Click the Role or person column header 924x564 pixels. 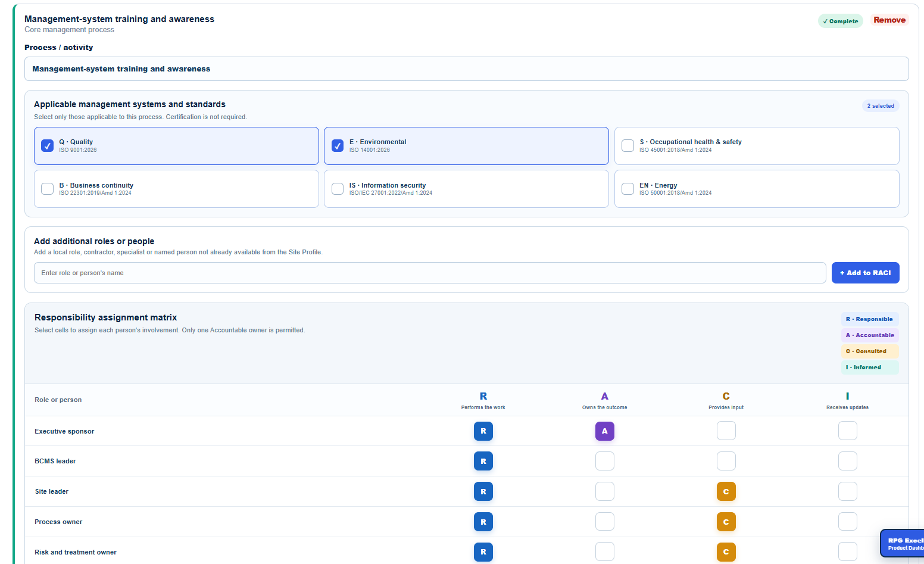[58, 400]
